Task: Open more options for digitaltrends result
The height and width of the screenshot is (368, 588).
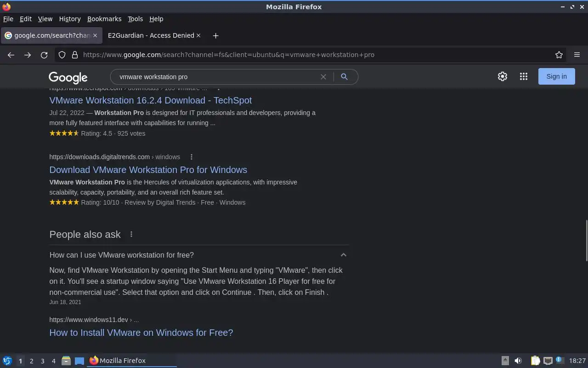Action: [x=192, y=157]
